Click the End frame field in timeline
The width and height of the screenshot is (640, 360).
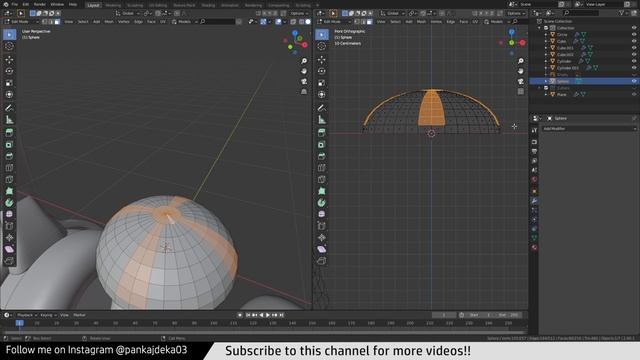[x=509, y=315]
